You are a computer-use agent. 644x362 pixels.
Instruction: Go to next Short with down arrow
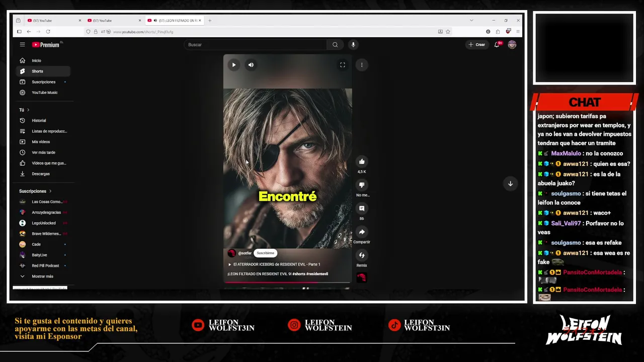pyautogui.click(x=510, y=184)
